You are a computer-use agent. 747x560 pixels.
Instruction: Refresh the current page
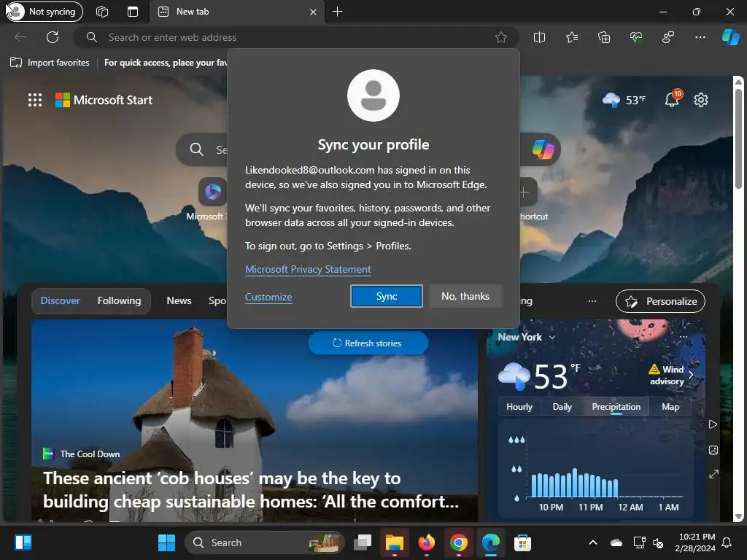[x=53, y=37]
